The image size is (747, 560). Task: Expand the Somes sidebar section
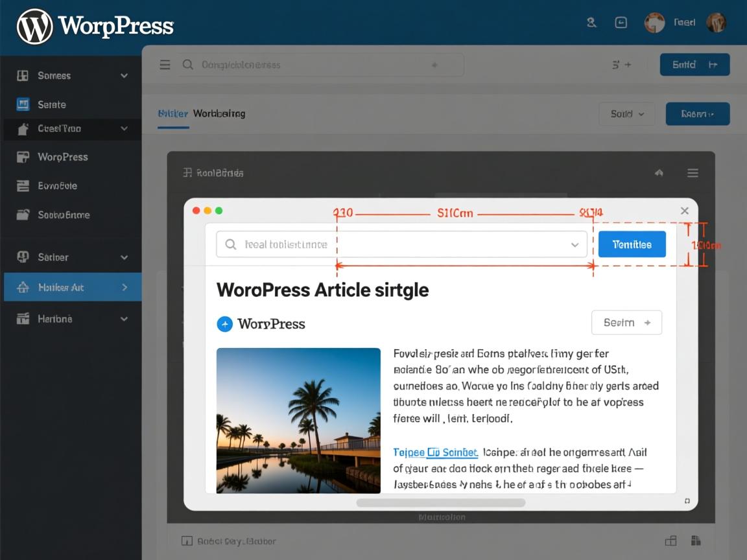coord(124,76)
